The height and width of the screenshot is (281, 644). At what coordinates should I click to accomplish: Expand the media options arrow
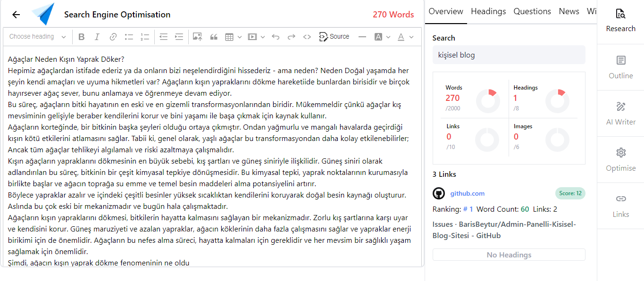[x=263, y=37]
